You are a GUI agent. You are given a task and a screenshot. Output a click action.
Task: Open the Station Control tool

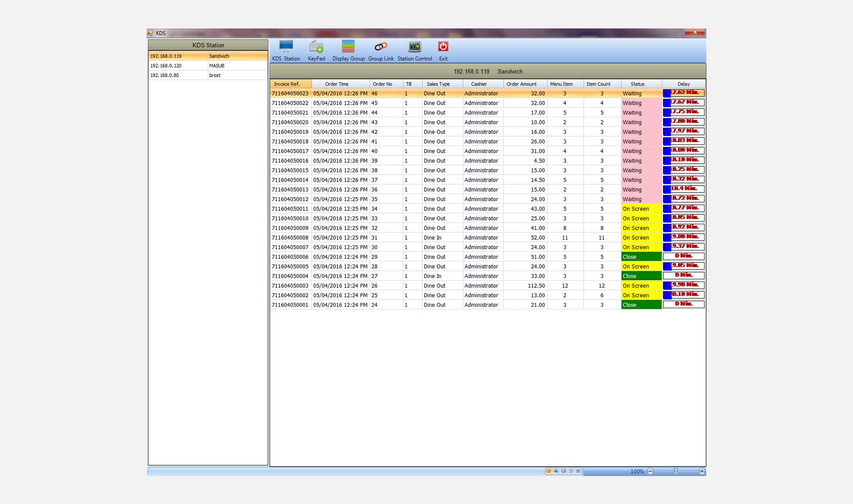(415, 51)
